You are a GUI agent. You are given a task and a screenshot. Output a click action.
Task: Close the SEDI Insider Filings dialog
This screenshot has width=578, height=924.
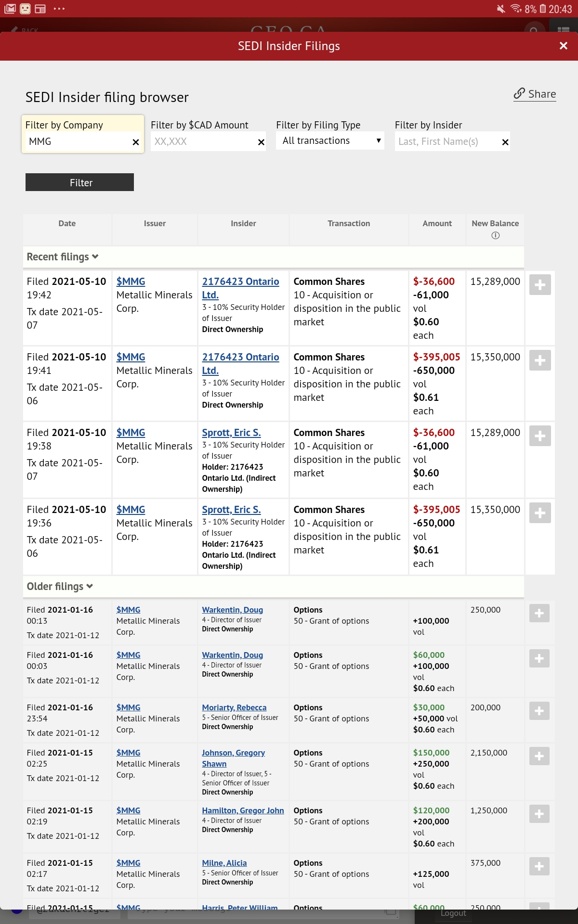coord(563,46)
